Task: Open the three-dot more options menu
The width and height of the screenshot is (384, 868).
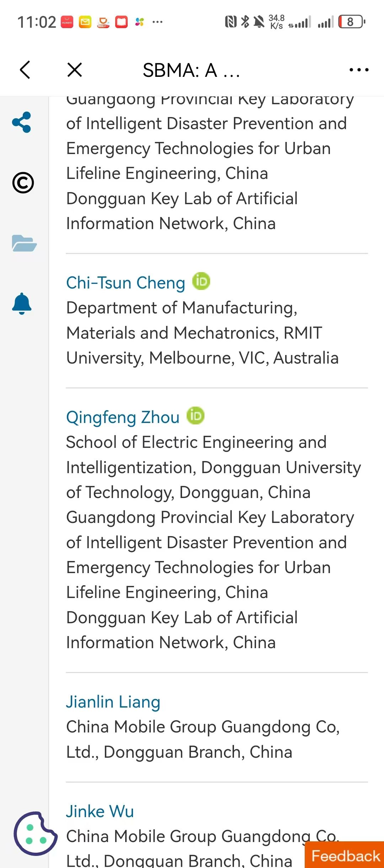Action: (359, 70)
